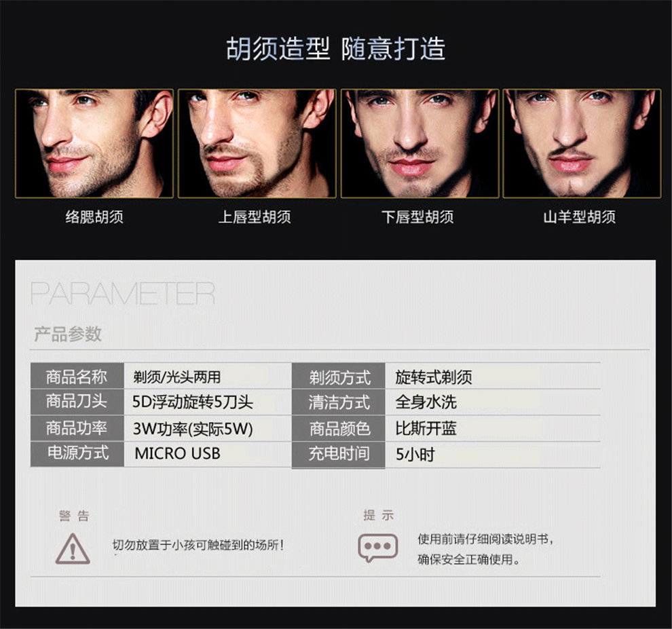Click the speech bubble tips icon
The image size is (672, 629).
[377, 548]
